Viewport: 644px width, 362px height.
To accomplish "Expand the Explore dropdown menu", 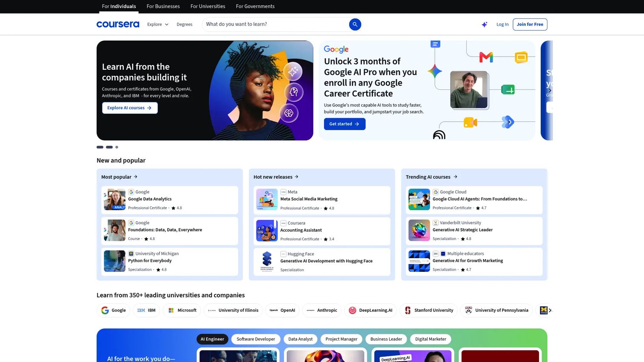I will (x=158, y=24).
